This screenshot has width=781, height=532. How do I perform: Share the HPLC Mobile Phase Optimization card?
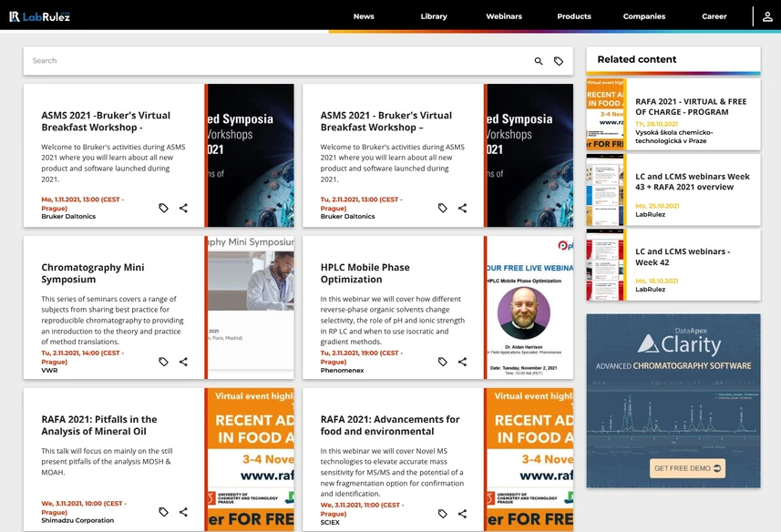(x=462, y=362)
